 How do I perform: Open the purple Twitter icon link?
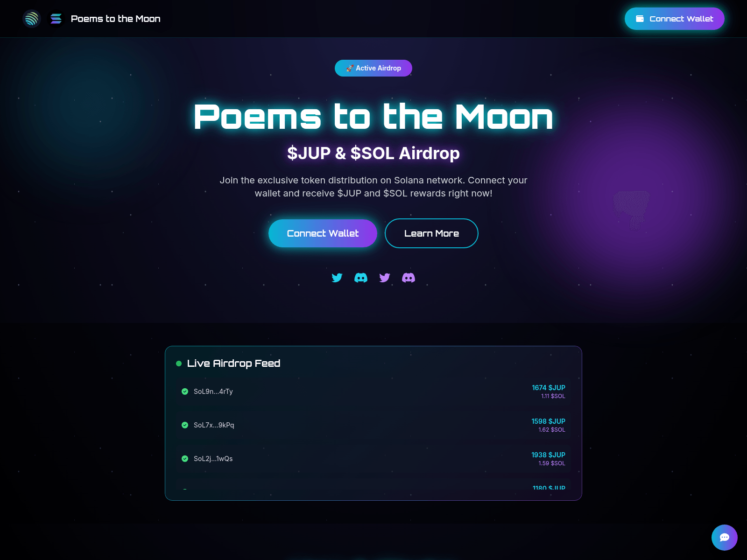pyautogui.click(x=385, y=278)
